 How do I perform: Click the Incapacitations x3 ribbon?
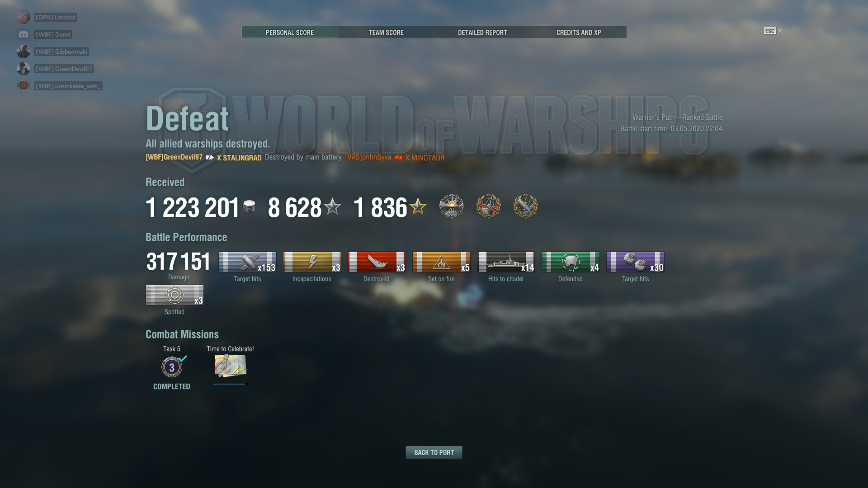click(x=312, y=262)
